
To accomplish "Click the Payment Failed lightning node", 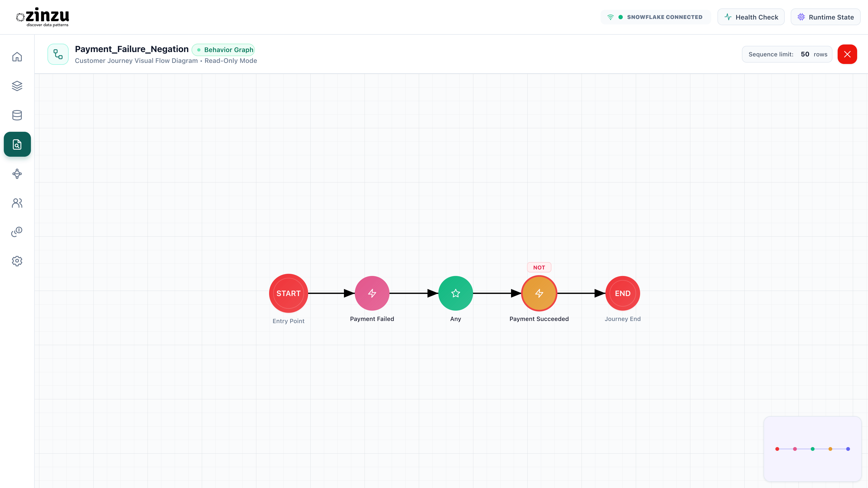I will [372, 293].
